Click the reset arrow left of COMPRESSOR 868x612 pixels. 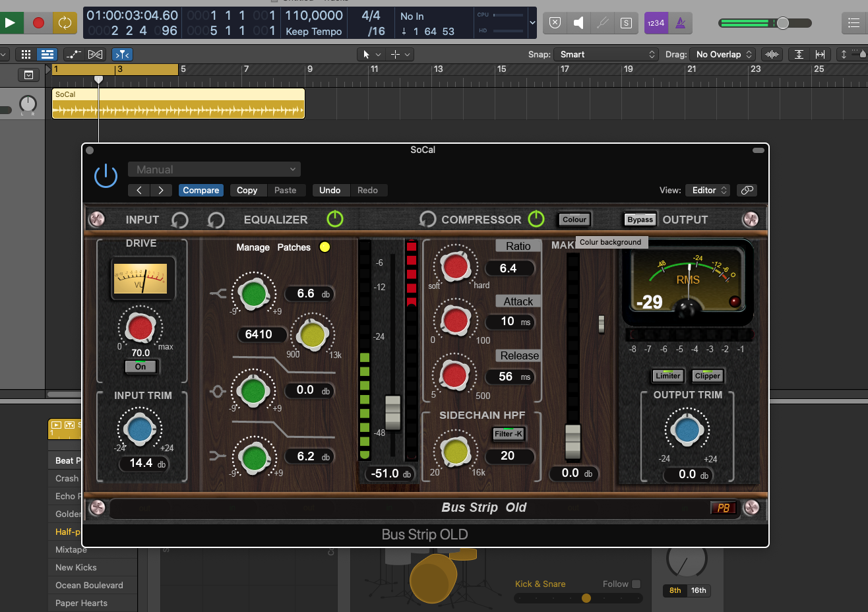427,219
